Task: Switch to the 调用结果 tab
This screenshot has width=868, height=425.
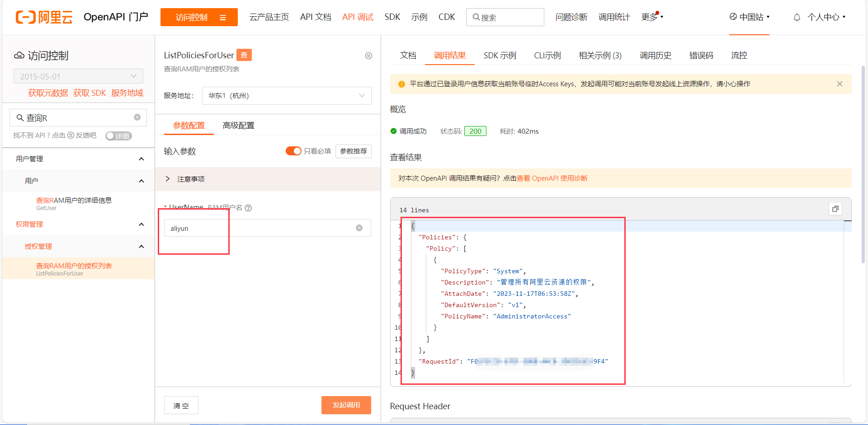Action: click(450, 56)
